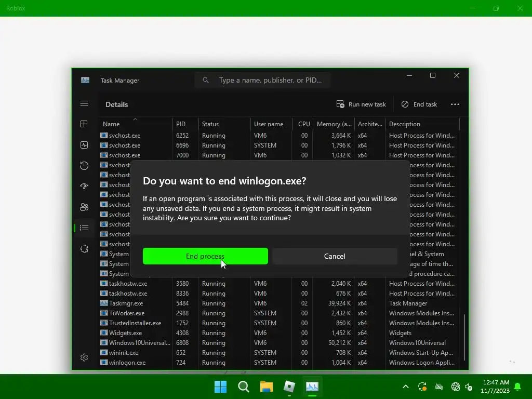Viewport: 532px width, 399px height.
Task: Click Task Manager icon in taskbar
Action: [312, 387]
